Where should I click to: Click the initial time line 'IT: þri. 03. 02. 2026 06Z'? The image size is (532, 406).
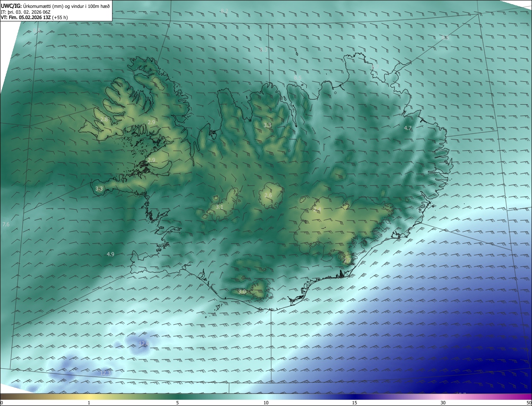coord(26,12)
